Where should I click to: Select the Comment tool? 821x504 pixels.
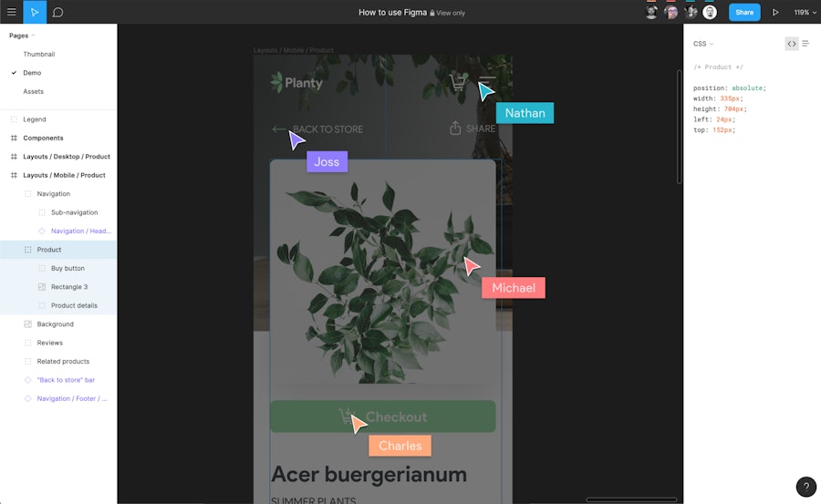[58, 12]
